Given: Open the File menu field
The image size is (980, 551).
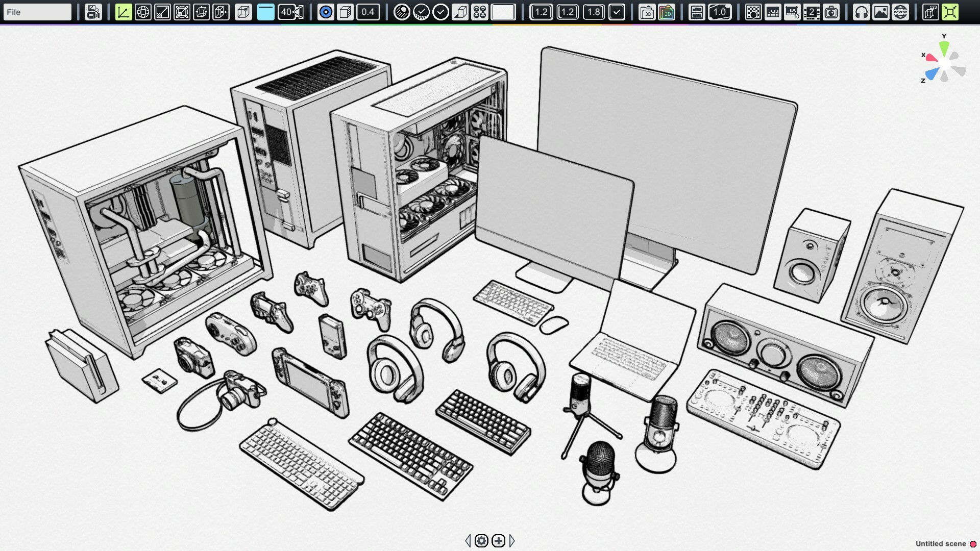Looking at the screenshot, I should tap(37, 12).
